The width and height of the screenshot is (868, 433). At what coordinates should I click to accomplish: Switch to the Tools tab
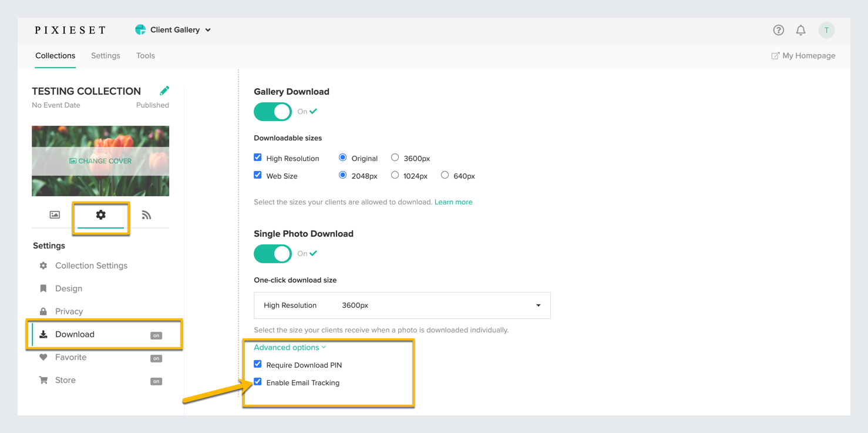pos(146,56)
